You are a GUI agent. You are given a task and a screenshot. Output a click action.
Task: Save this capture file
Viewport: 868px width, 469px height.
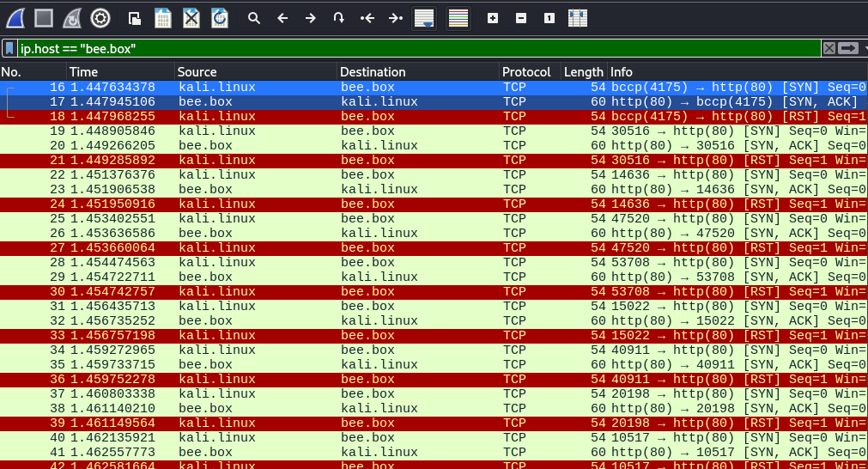tap(163, 18)
